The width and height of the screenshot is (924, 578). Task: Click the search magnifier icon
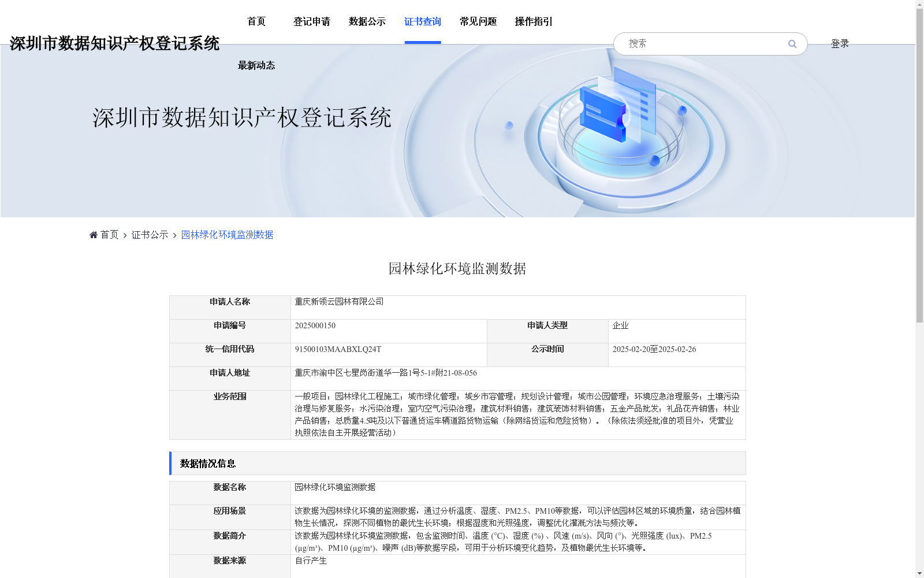tap(792, 44)
